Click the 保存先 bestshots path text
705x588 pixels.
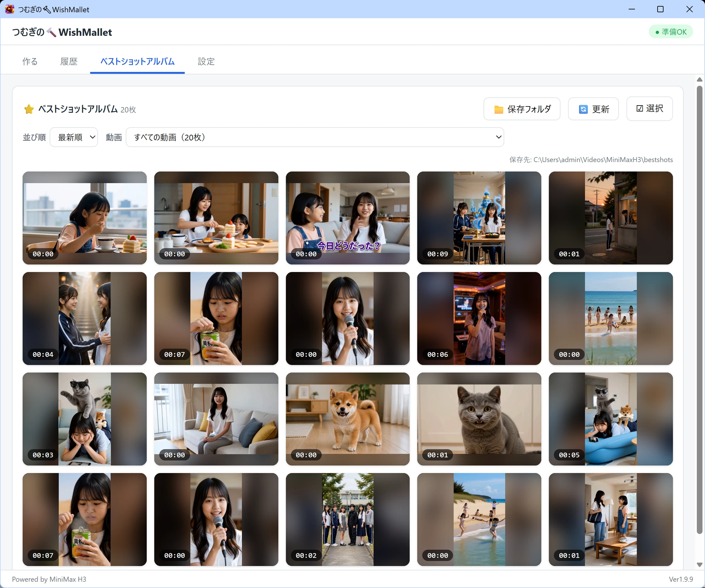click(591, 160)
